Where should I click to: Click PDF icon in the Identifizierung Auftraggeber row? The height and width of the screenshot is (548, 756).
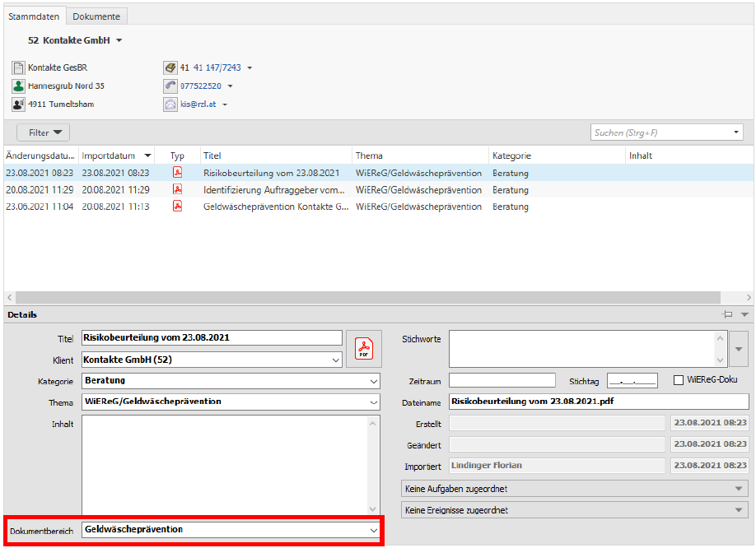177,190
